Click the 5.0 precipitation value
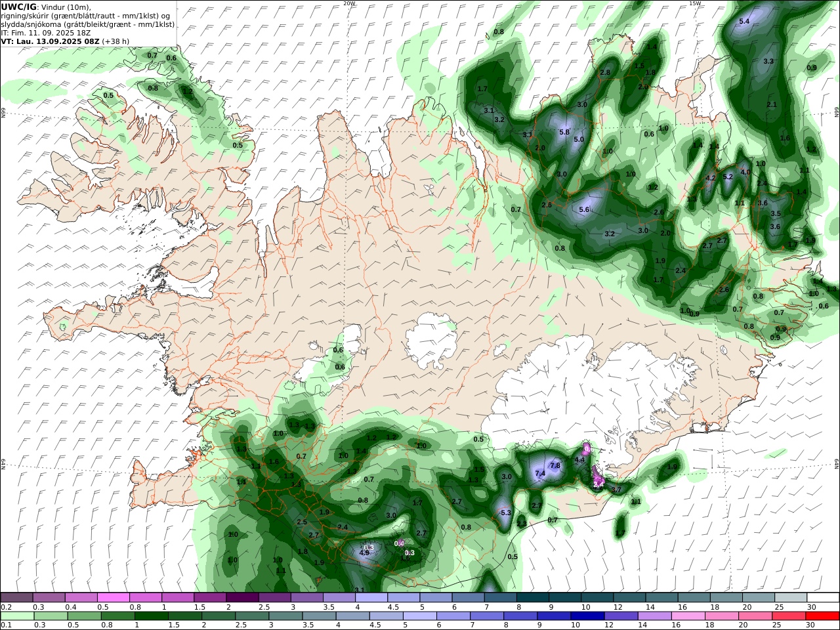 click(579, 140)
